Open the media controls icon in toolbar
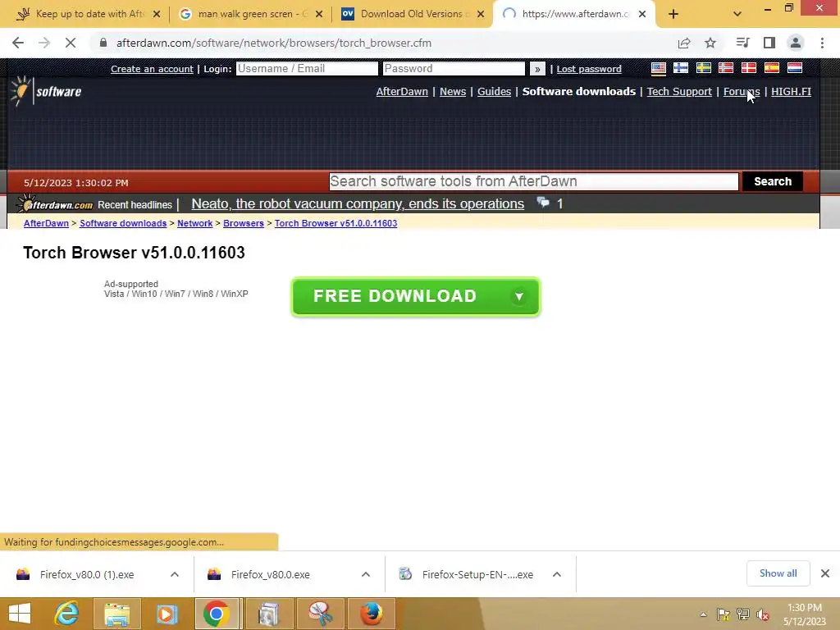 pos(742,43)
